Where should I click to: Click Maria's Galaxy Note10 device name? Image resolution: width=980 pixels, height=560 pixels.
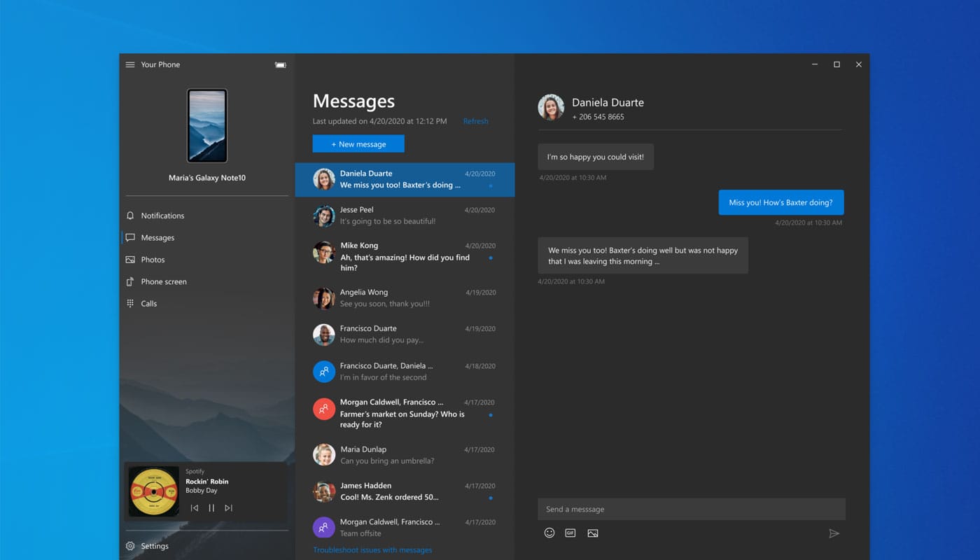[x=207, y=178]
